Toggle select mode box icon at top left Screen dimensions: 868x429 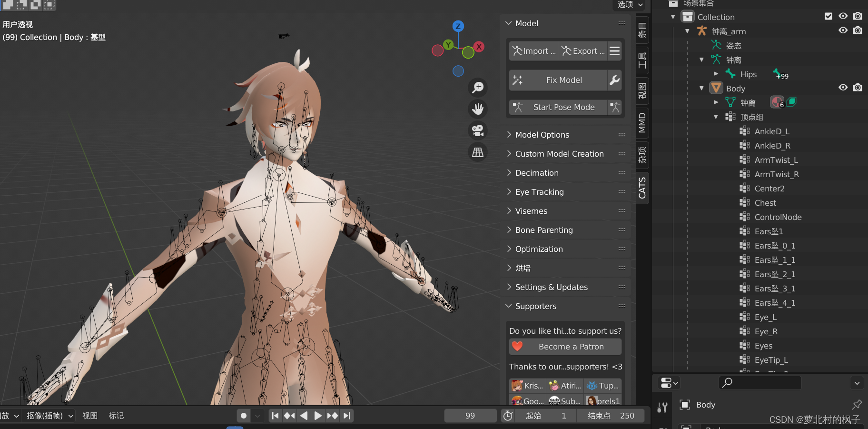8,5
